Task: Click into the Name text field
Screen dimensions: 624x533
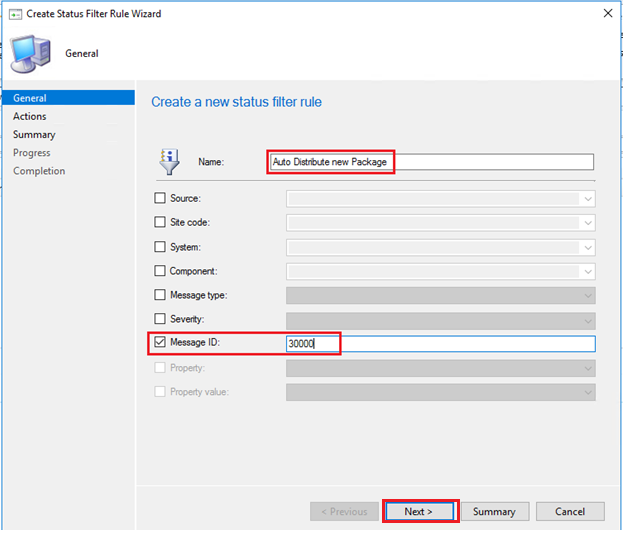Action: (x=432, y=162)
